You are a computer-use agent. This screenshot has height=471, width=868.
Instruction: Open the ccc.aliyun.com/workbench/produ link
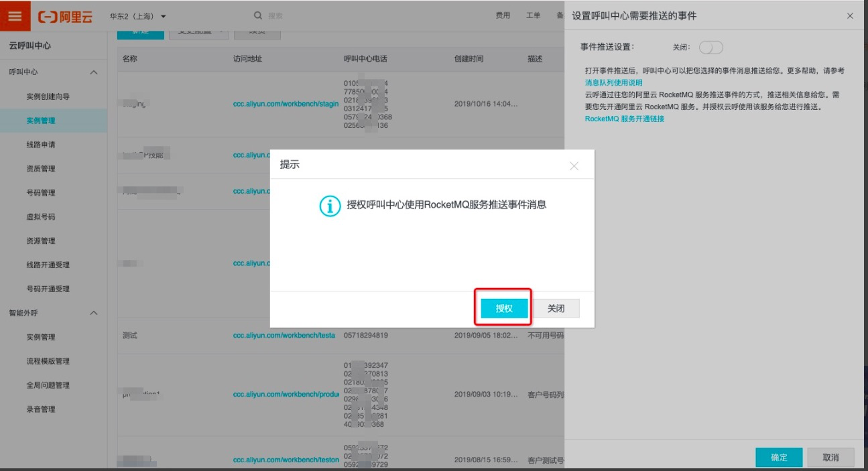coord(286,395)
